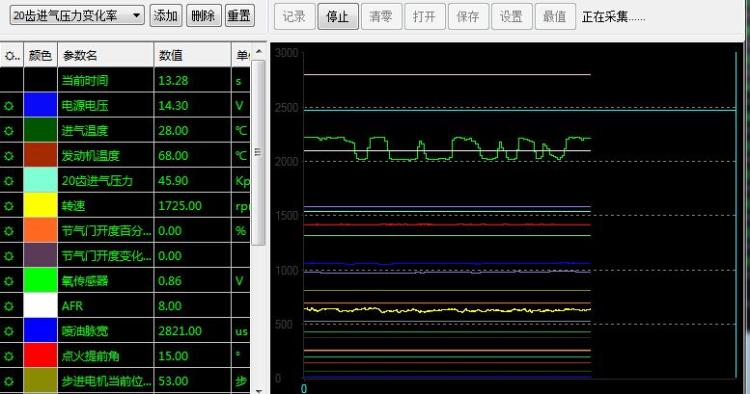Click the 14.30 voltage value cell
750x394 pixels.
coord(192,105)
